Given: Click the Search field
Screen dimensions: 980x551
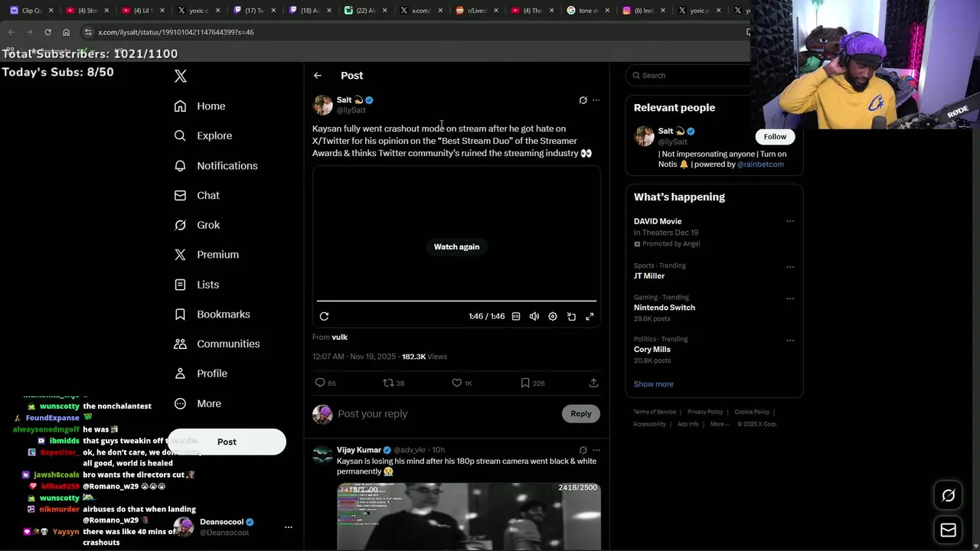Looking at the screenshot, I should [x=689, y=75].
